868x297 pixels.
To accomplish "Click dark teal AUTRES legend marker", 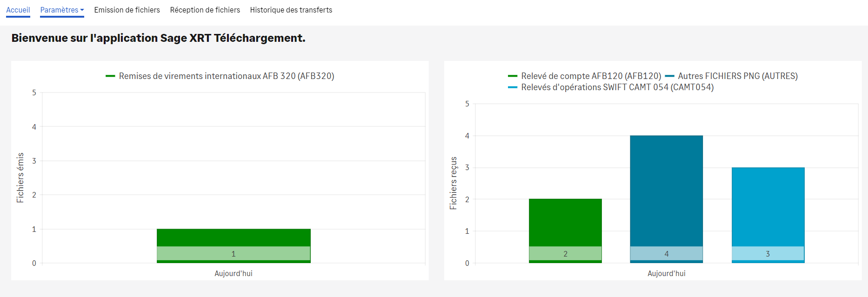I will click(x=669, y=76).
